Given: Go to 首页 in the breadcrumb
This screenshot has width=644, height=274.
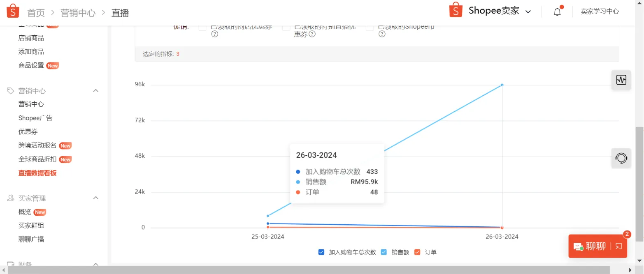Looking at the screenshot, I should (35, 12).
